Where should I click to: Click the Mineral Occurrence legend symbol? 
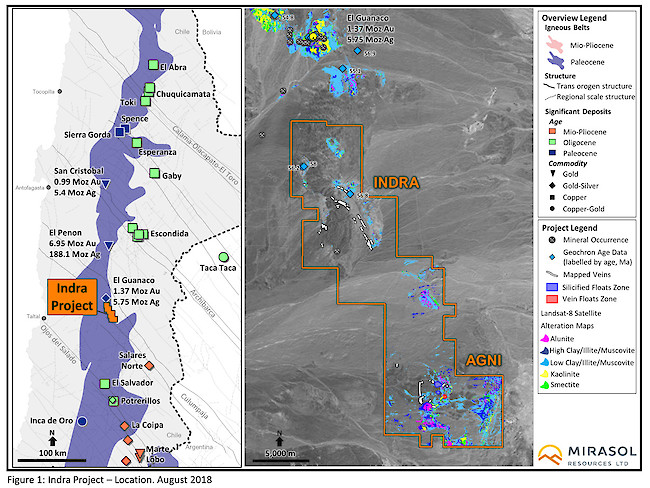545,240
